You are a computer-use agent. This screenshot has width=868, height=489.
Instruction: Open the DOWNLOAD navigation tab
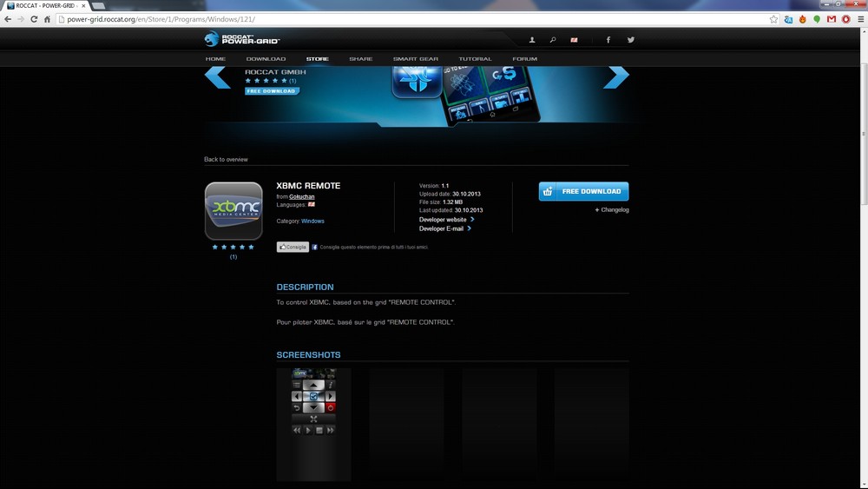pos(266,59)
